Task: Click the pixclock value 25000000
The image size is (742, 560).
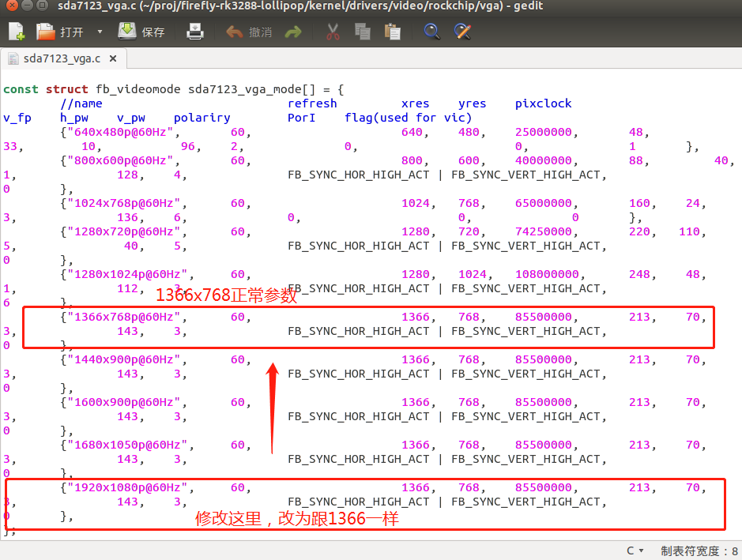Action: point(543,132)
